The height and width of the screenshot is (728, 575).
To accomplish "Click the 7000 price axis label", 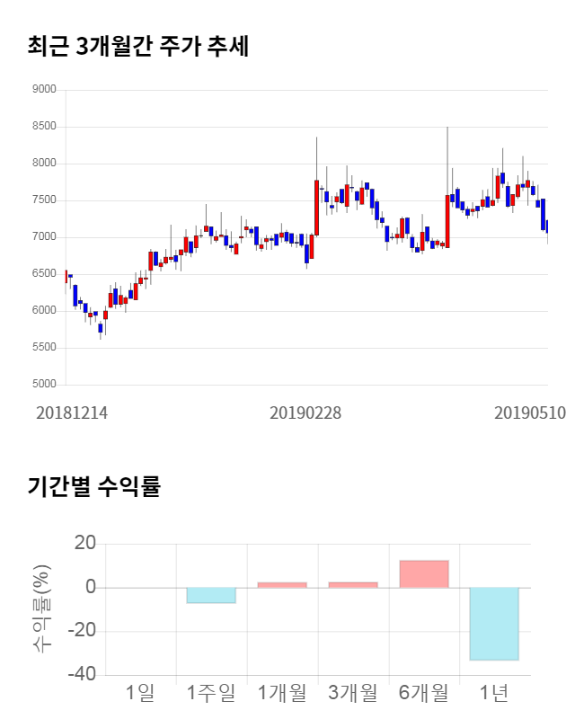I will (43, 237).
